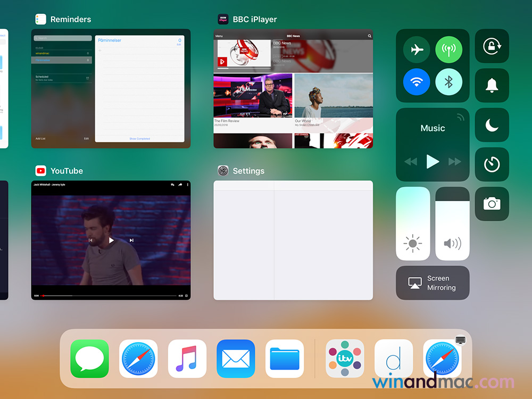Screen dimensions: 532x399
Task: Skip to the next track in Music
Action: tap(454, 162)
